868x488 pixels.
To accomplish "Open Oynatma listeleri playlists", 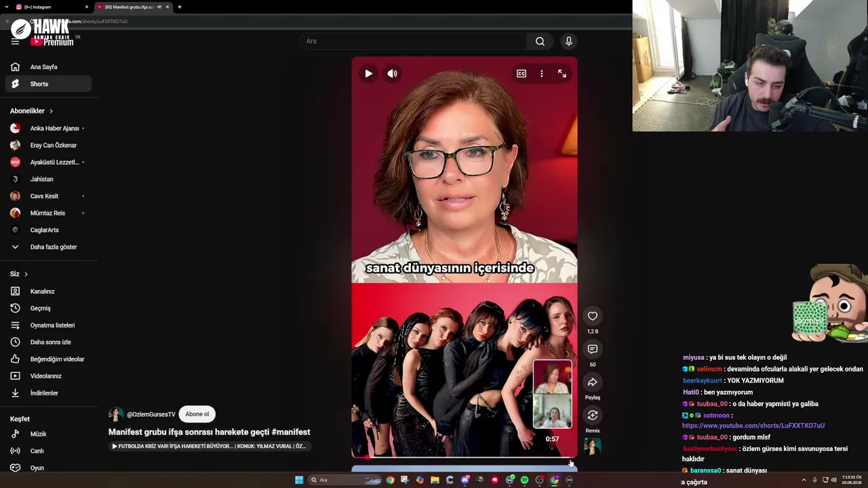I will point(48,325).
